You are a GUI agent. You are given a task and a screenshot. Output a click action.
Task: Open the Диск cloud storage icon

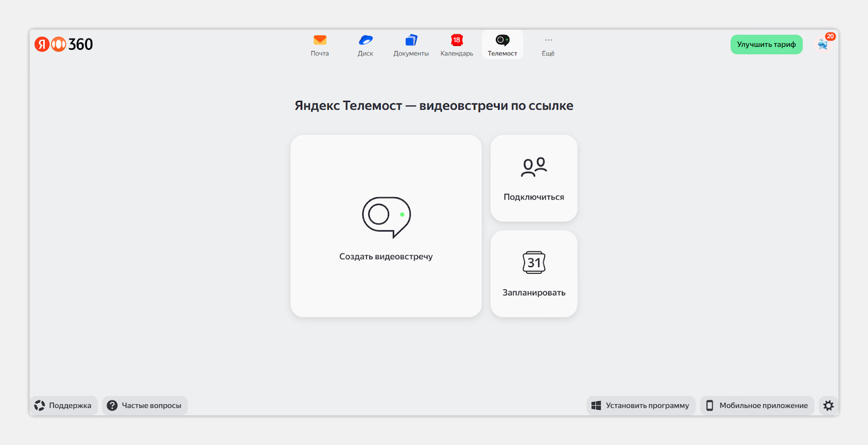click(x=366, y=41)
